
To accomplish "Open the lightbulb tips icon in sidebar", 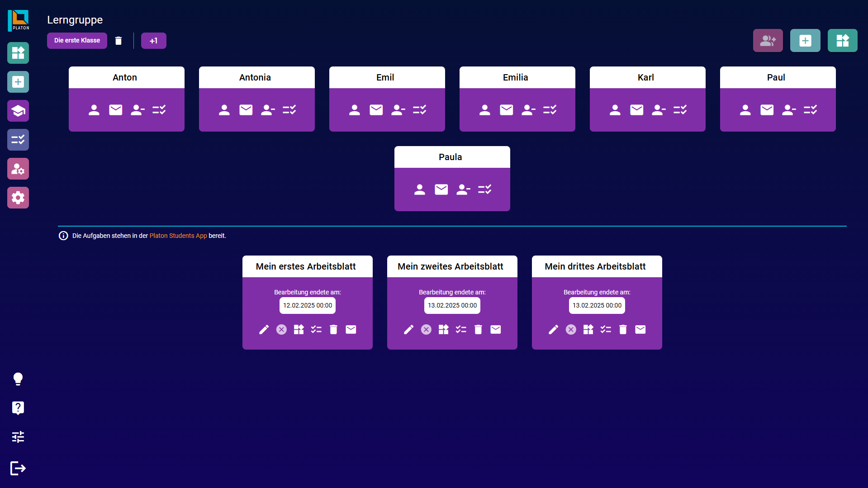I will tap(18, 379).
